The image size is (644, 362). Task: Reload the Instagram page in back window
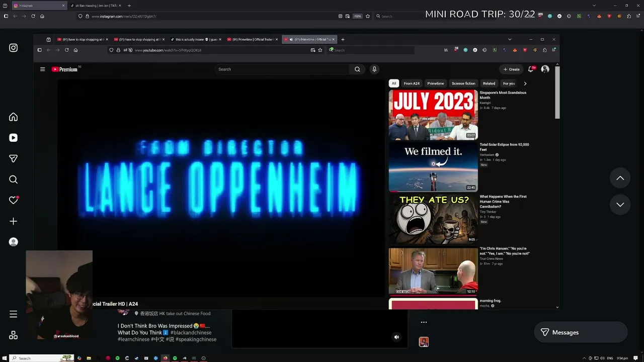33,16
